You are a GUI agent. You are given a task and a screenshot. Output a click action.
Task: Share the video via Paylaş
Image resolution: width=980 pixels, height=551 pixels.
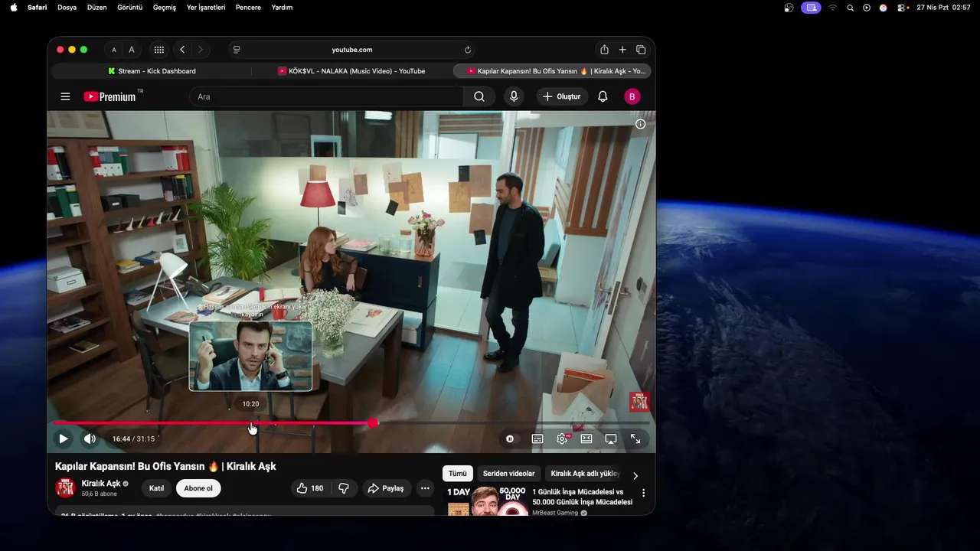click(x=387, y=488)
